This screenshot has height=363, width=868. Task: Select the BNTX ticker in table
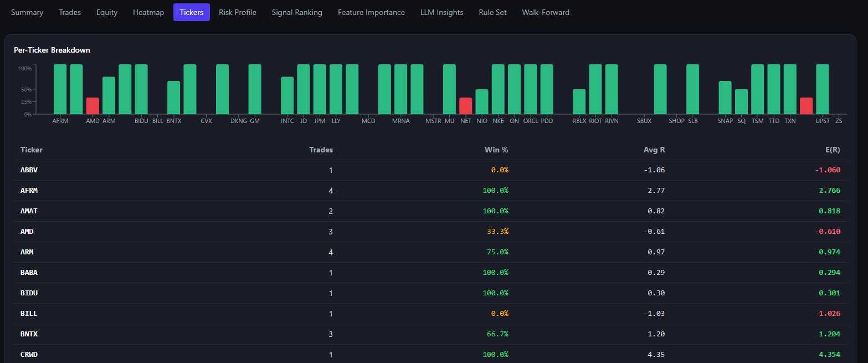[x=29, y=334]
